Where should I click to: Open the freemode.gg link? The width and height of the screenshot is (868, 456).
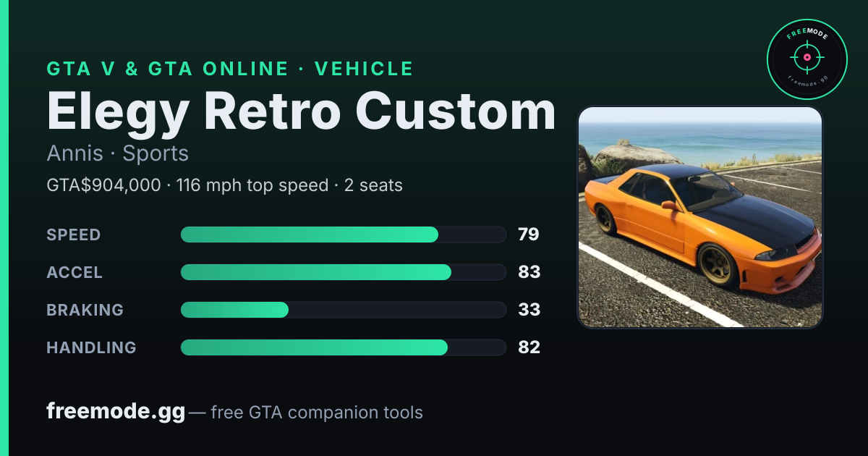click(116, 412)
